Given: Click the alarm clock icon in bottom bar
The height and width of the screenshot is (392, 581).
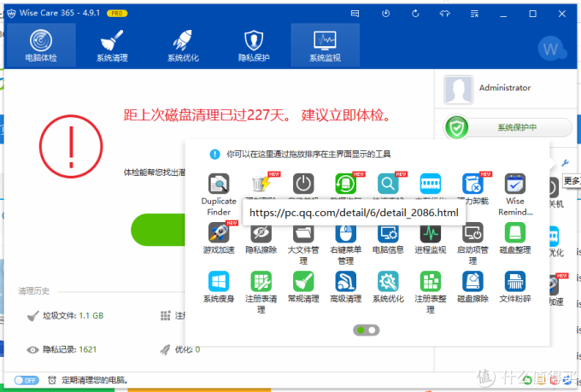Looking at the screenshot, I should [52, 380].
